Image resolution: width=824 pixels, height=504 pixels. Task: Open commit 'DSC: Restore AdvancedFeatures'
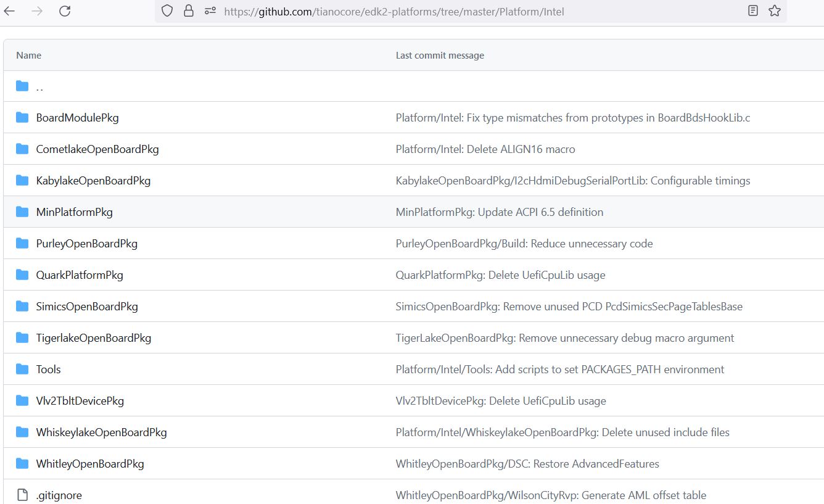click(527, 463)
